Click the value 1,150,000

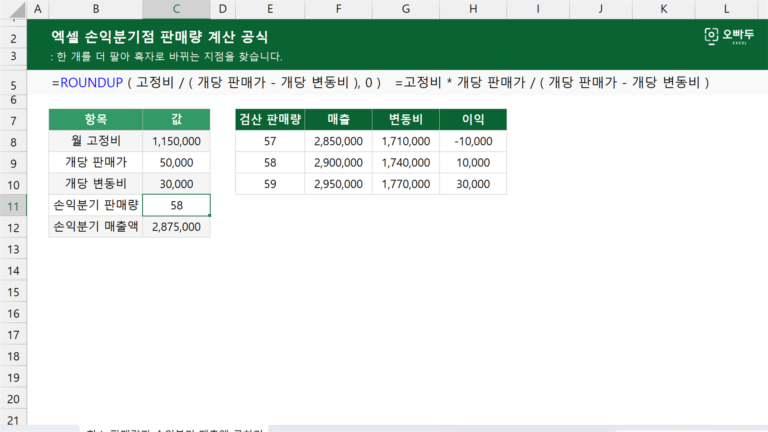coord(176,141)
